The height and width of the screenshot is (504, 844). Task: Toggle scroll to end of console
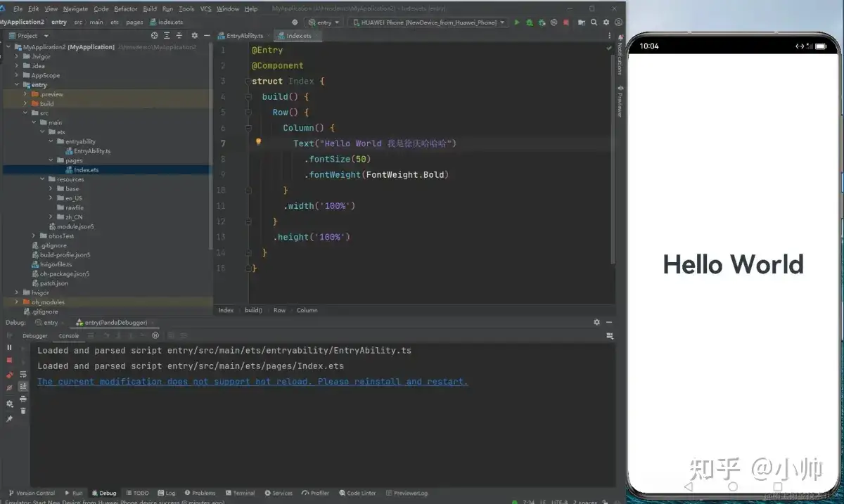point(23,386)
